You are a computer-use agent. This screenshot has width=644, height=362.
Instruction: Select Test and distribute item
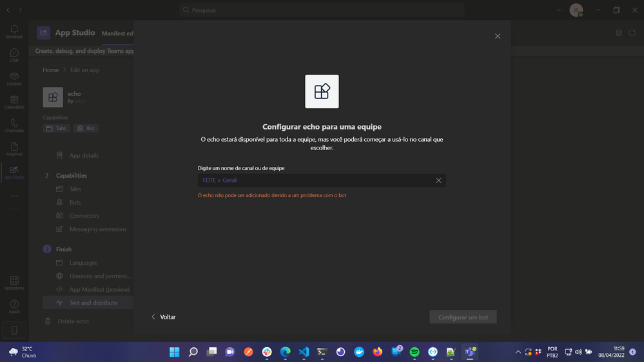88,303
